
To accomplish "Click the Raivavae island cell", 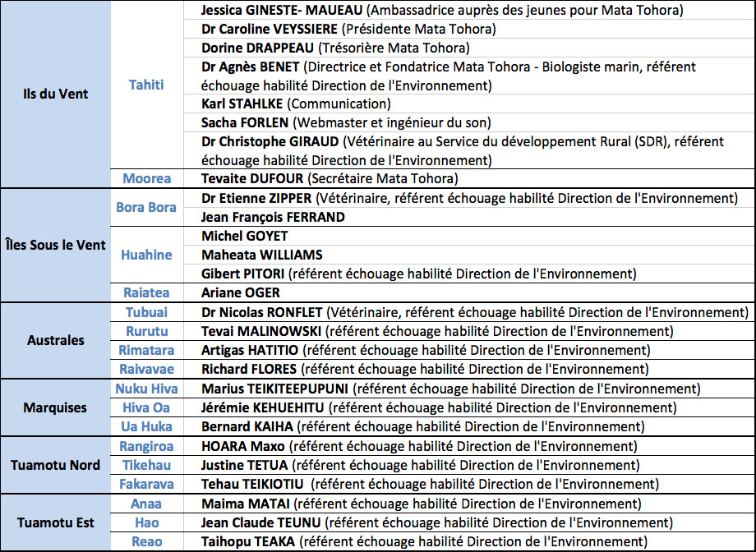I will pyautogui.click(x=146, y=369).
